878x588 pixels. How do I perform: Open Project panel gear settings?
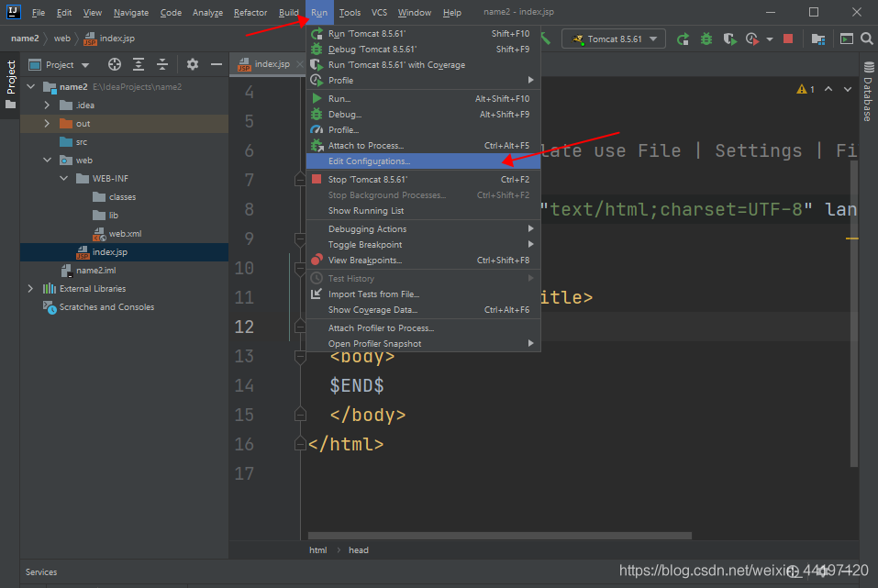coord(192,65)
